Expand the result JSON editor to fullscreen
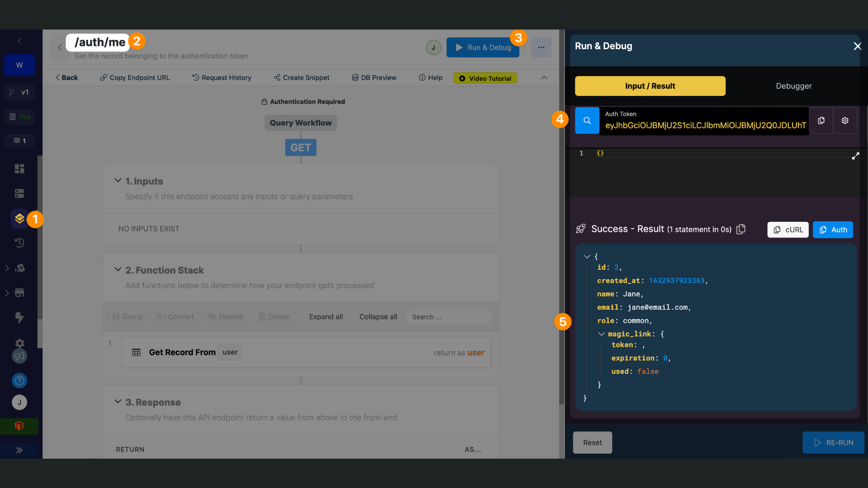The height and width of the screenshot is (488, 868). pos(856,156)
